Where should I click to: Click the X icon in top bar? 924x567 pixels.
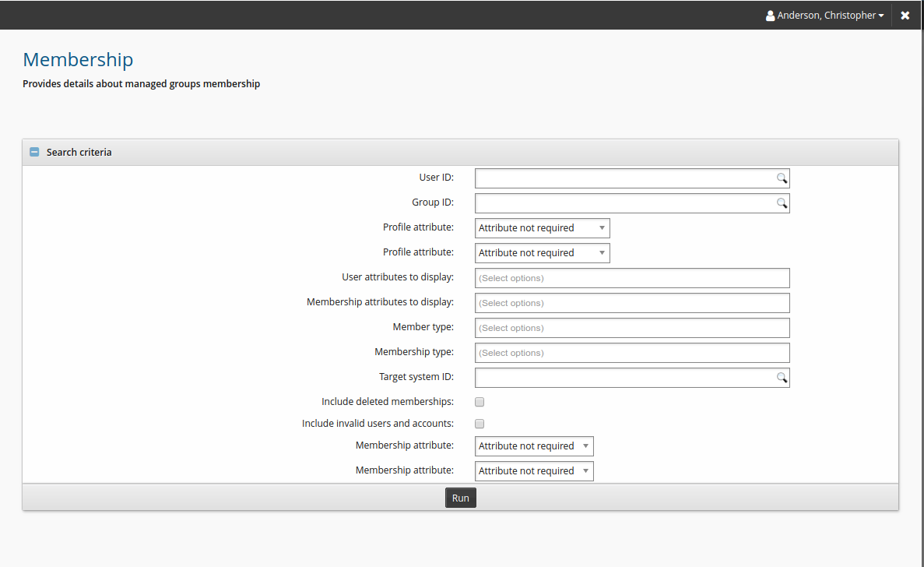click(905, 16)
